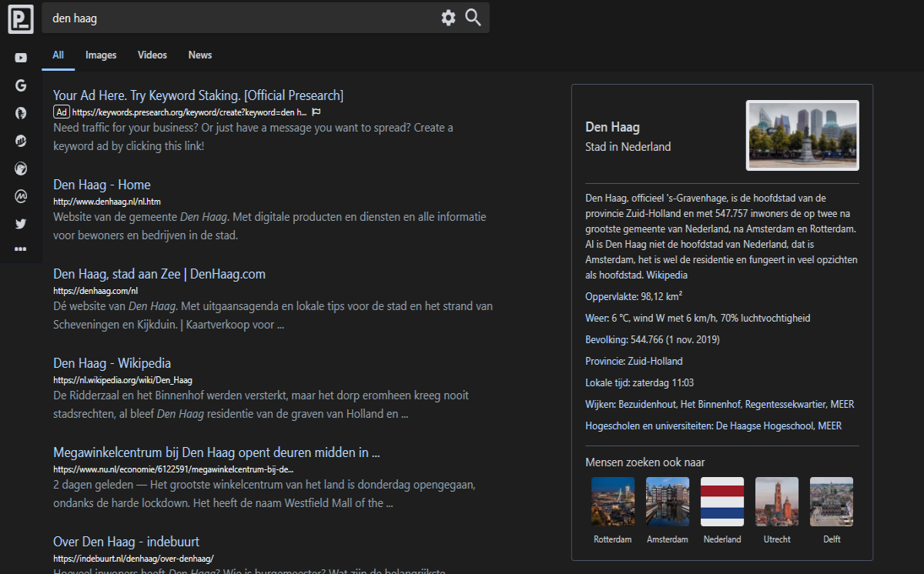Click the Amsterdam related-search thumbnail
Image resolution: width=924 pixels, height=574 pixels.
coord(668,502)
